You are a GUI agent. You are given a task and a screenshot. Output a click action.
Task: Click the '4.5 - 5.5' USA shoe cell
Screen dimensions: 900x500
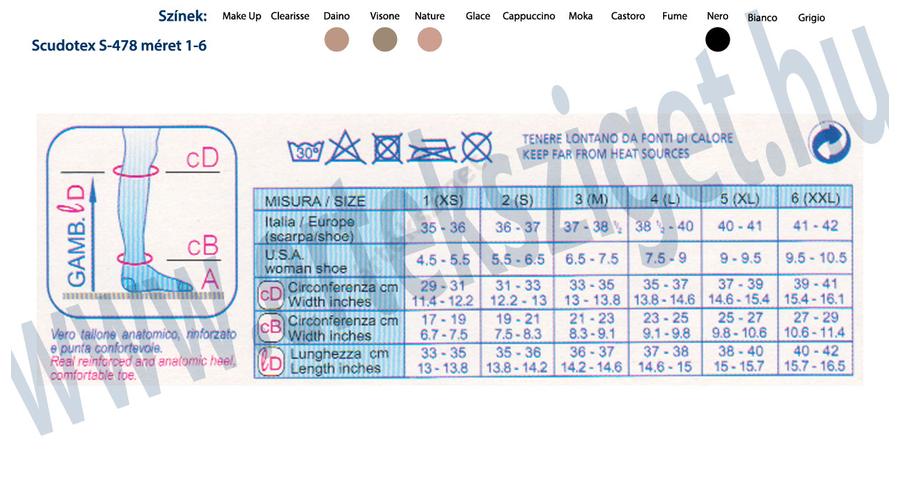coord(443,260)
